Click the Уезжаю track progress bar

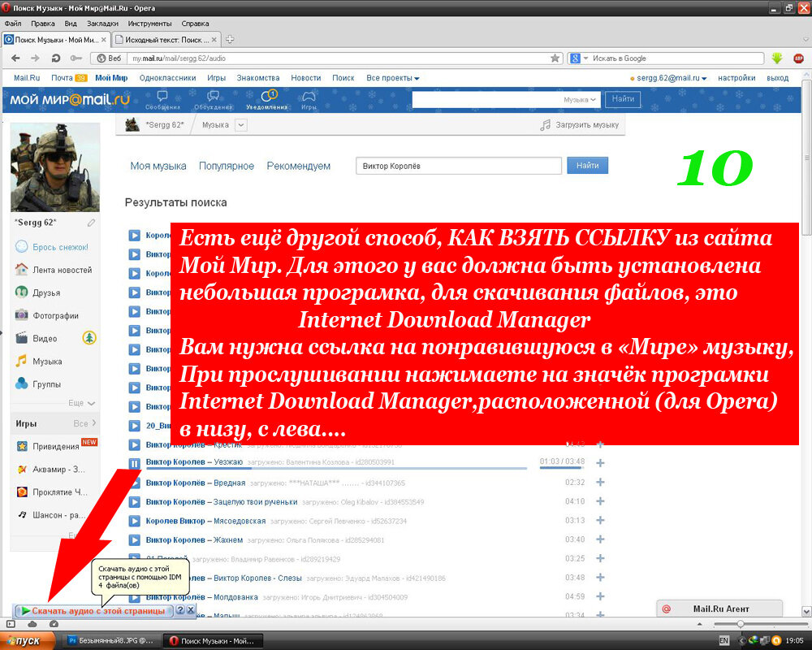[337, 468]
